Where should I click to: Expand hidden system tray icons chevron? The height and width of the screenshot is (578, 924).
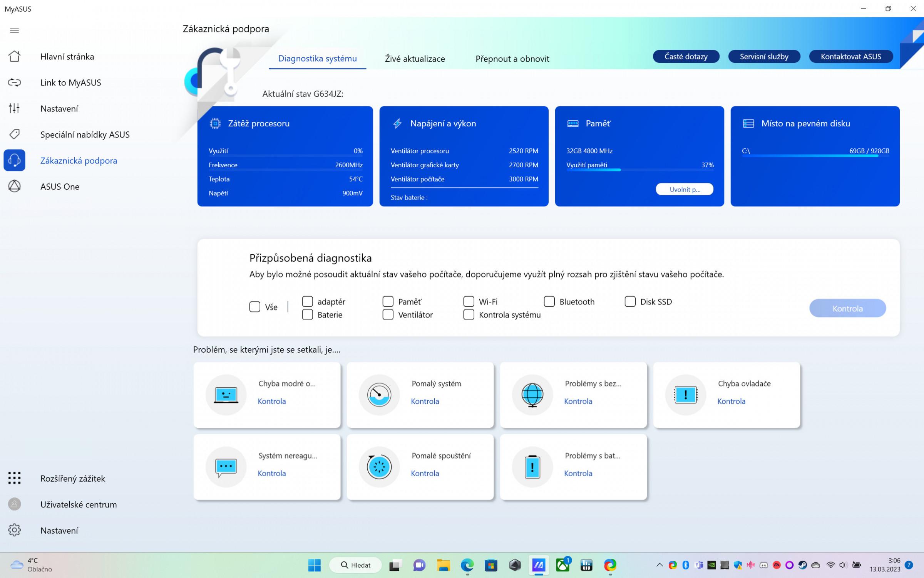pyautogui.click(x=659, y=565)
